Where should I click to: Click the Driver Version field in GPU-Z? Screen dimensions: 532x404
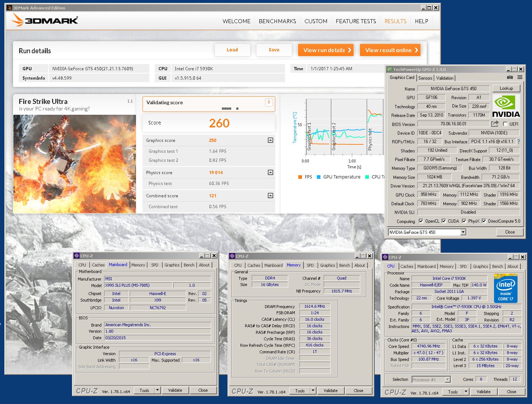(468, 186)
